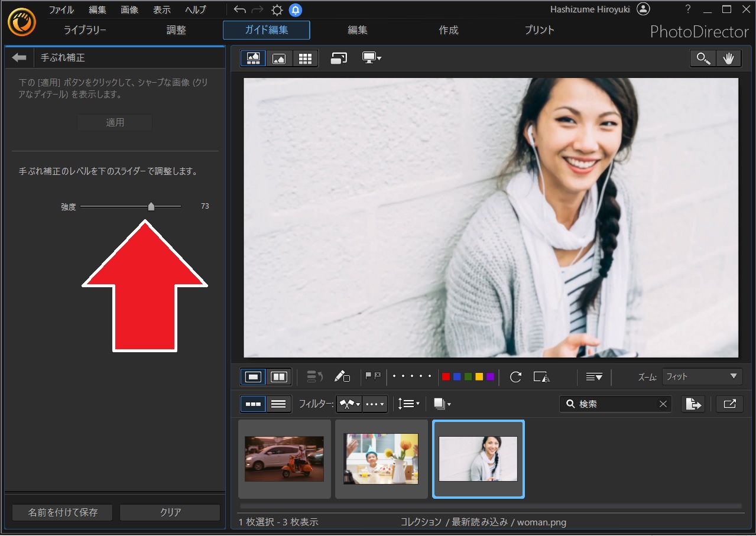Screen dimensions: 756x536
Task: Expand the flag filter dropdown
Action: 349,404
